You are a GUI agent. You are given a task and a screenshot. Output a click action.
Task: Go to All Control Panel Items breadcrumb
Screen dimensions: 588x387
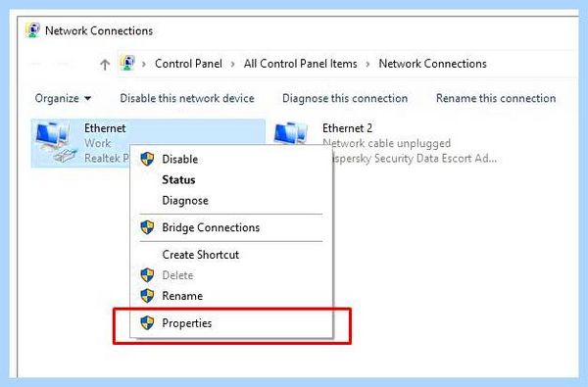click(x=301, y=64)
